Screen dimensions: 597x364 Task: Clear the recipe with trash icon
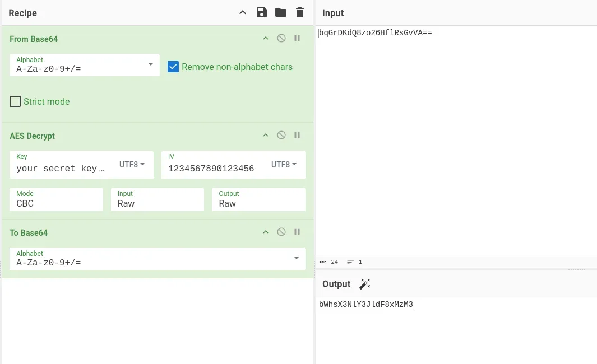pos(300,12)
